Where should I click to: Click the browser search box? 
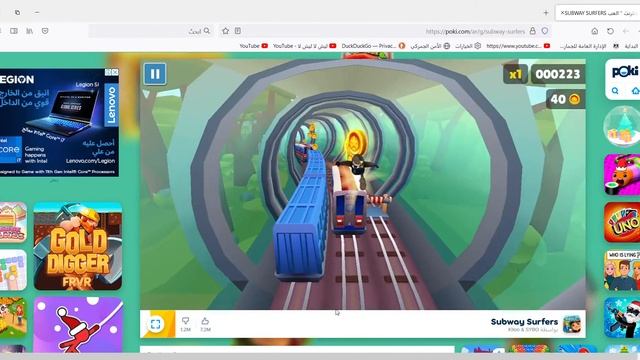151,31
